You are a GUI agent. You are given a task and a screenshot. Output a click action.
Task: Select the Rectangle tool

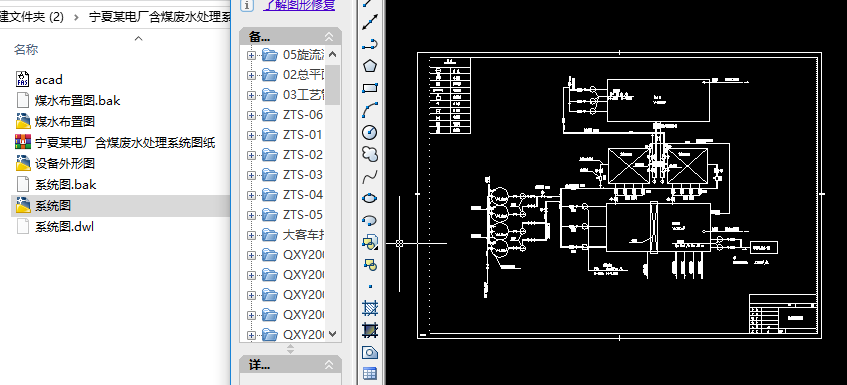point(370,88)
